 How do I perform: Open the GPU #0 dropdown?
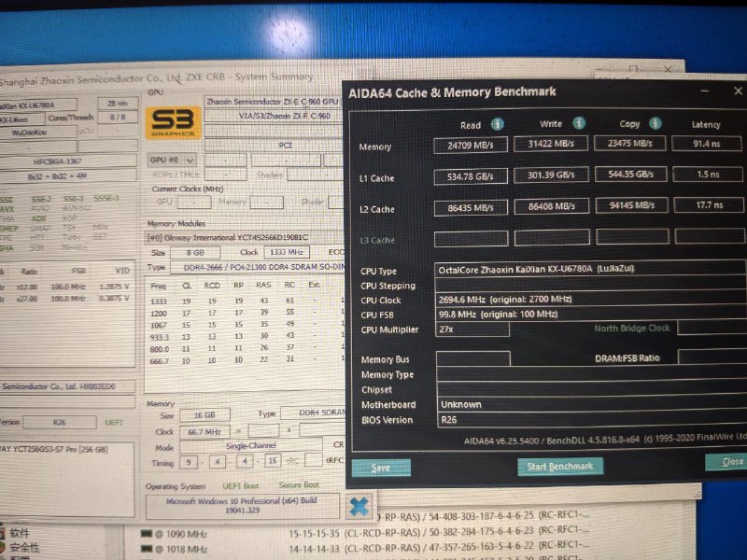172,160
